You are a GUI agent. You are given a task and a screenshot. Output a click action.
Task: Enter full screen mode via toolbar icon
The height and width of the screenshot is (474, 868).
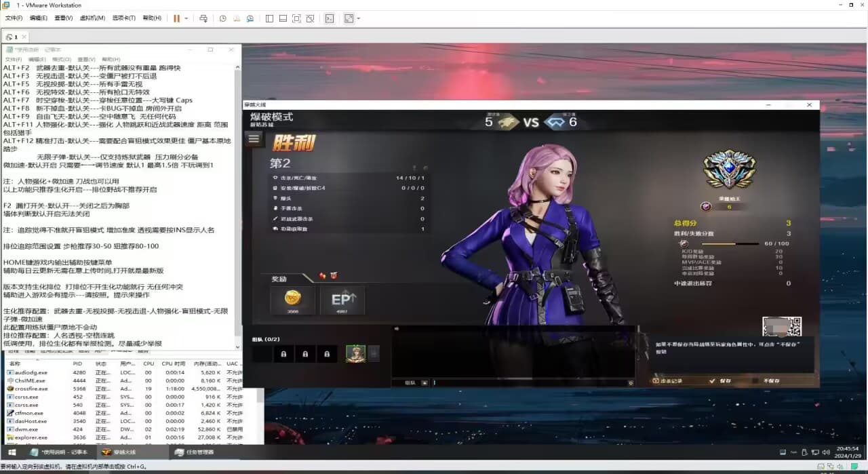(x=296, y=18)
